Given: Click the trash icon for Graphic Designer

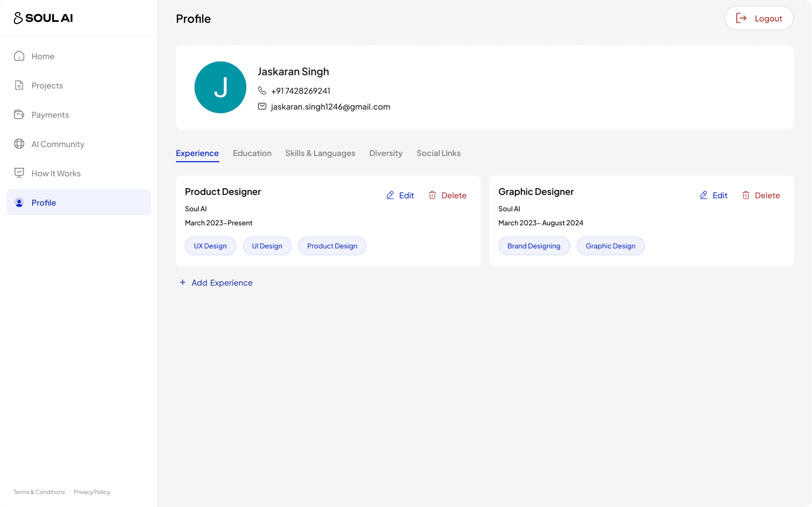Looking at the screenshot, I should pyautogui.click(x=746, y=195).
